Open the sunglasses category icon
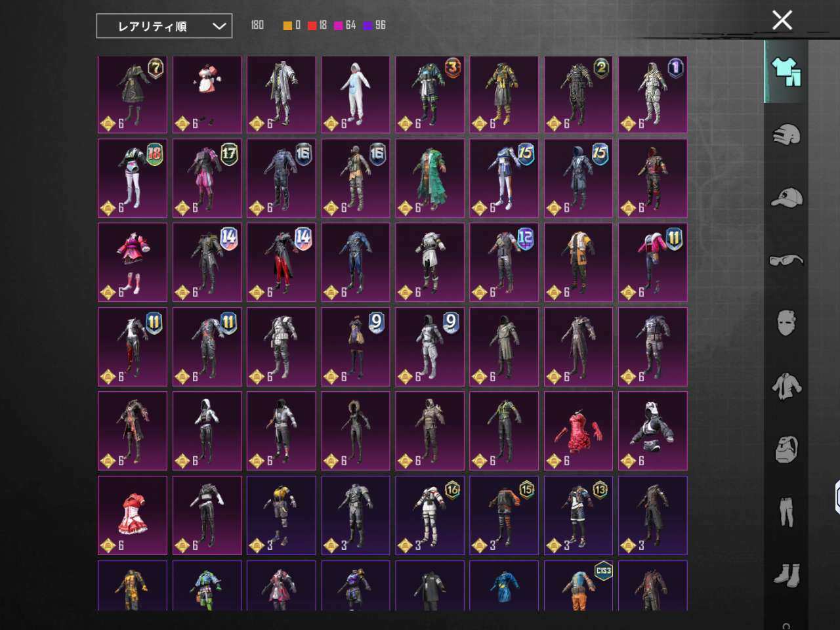Screen dimensions: 840x630 (x=786, y=261)
